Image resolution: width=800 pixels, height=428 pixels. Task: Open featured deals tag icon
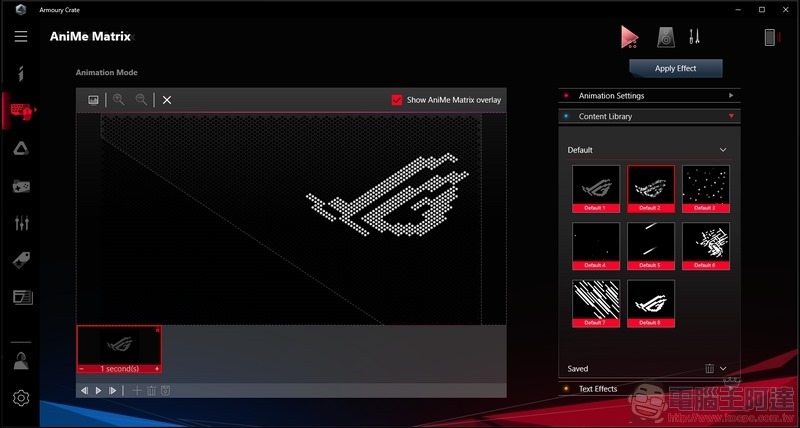pos(21,260)
